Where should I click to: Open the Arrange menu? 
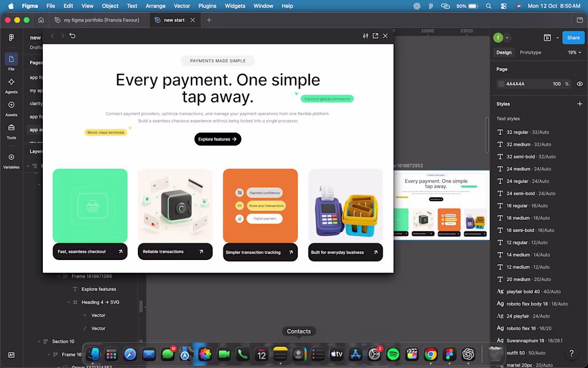click(x=155, y=6)
